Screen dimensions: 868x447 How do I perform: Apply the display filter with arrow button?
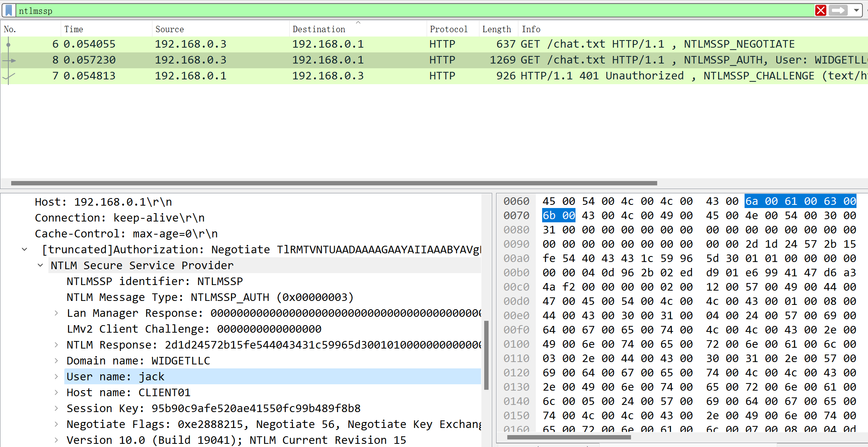click(838, 10)
